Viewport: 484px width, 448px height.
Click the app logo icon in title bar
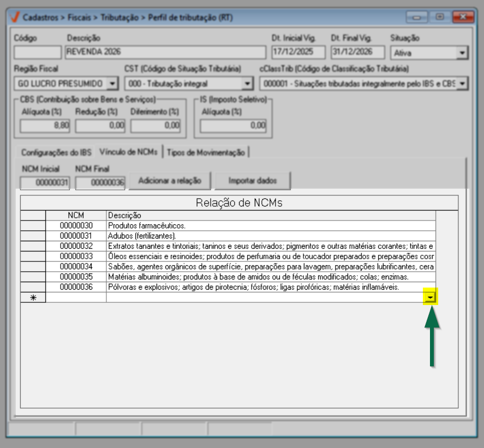pyautogui.click(x=15, y=17)
